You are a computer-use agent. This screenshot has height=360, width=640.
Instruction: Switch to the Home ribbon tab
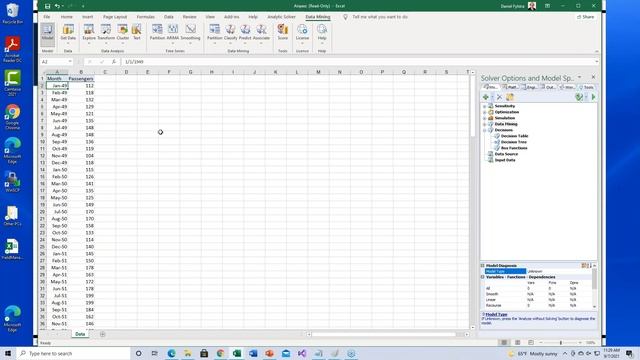click(67, 17)
